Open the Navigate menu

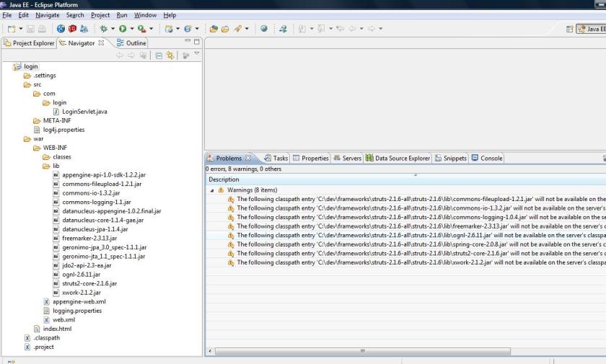[x=48, y=15]
